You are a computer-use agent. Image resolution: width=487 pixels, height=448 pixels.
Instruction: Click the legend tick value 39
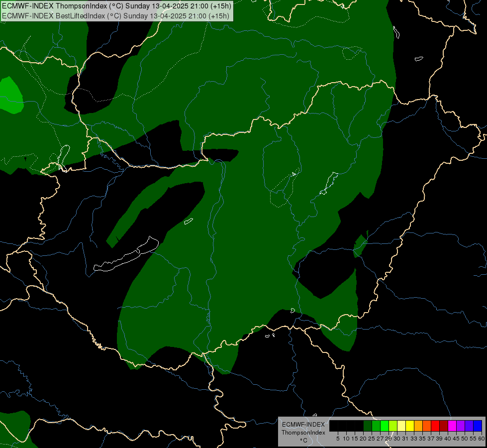pyautogui.click(x=439, y=439)
